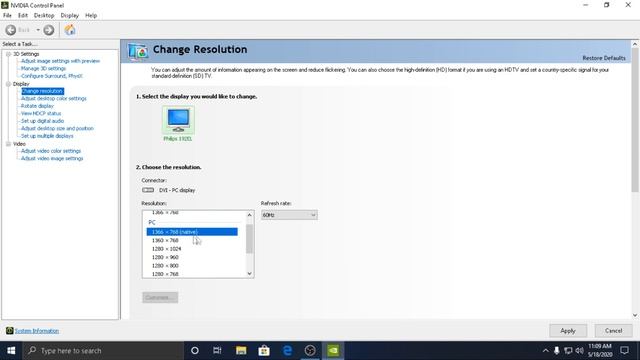Click the System Information icon
The height and width of the screenshot is (360, 640).
pyautogui.click(x=9, y=331)
